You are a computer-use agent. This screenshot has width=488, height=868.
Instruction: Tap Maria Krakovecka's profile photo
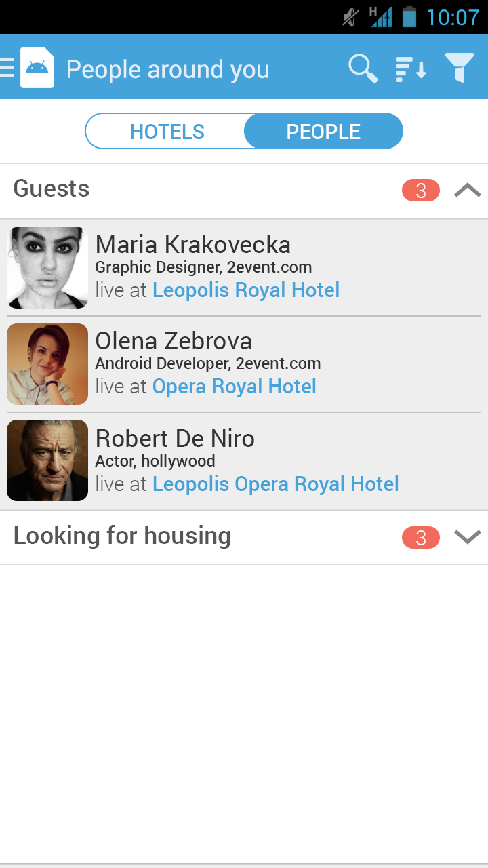tap(47, 268)
